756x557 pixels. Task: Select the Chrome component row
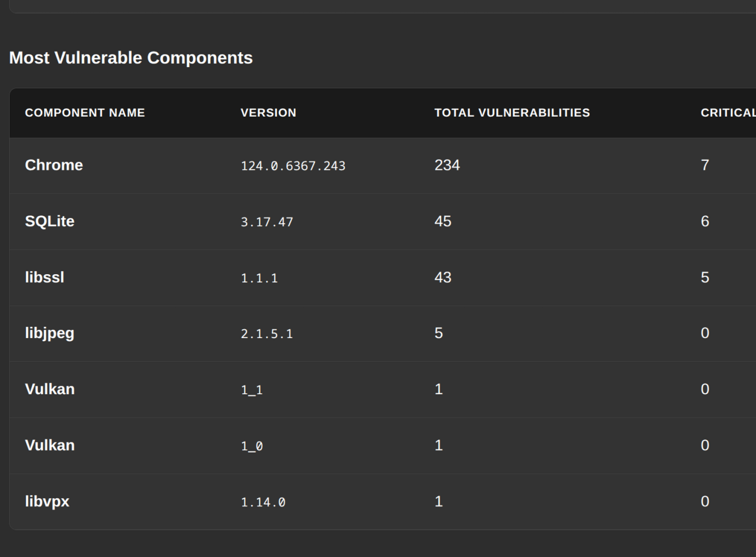click(206, 165)
